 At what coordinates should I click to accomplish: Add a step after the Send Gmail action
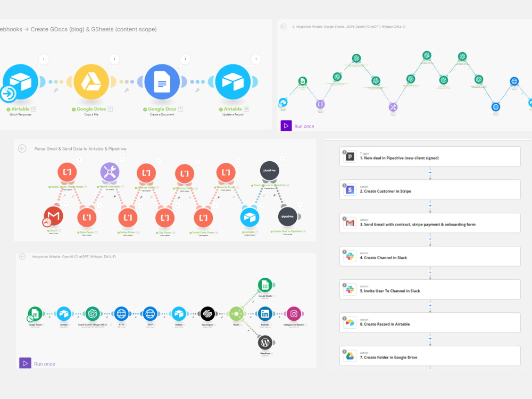click(x=430, y=239)
